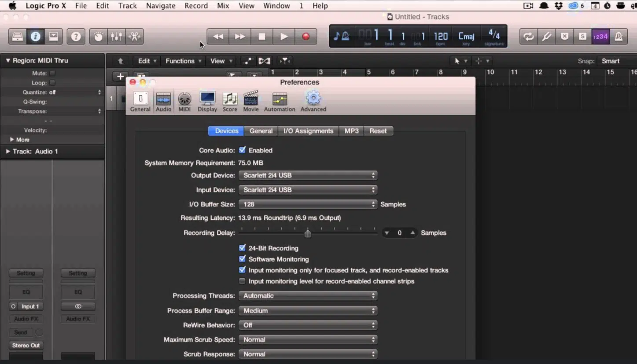Open Smart Controls knob icon
637x364 pixels.
98,36
